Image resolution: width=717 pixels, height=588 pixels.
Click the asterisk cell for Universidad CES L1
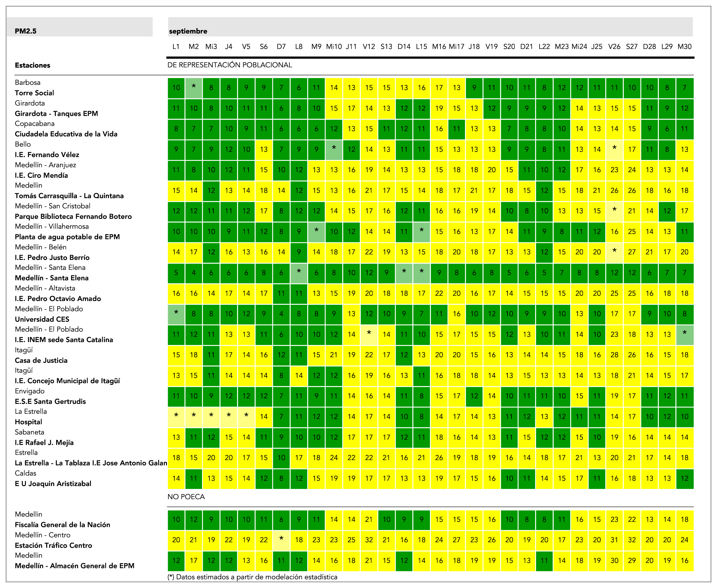(176, 314)
